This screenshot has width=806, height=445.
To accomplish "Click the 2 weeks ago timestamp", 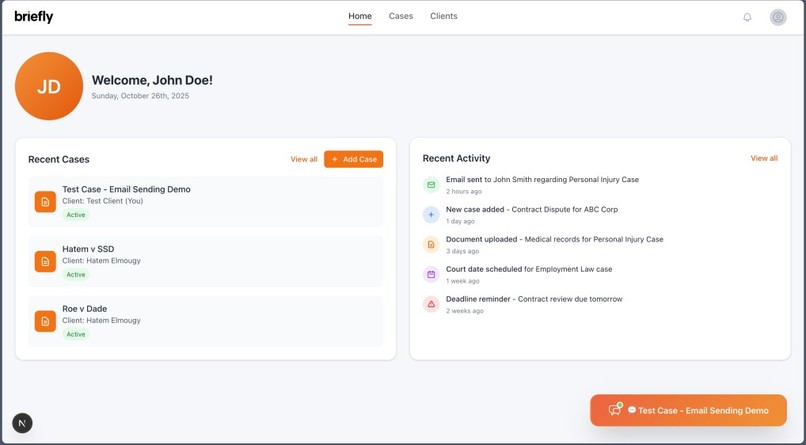I will (x=465, y=310).
